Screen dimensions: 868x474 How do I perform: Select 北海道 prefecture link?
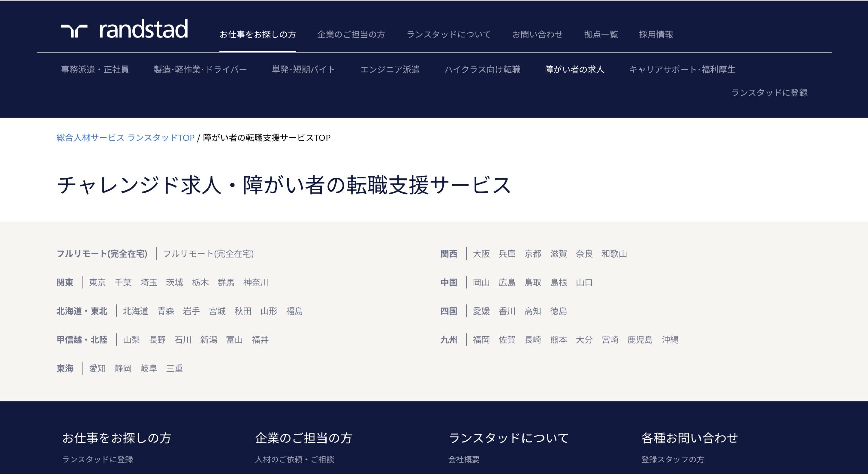point(136,311)
